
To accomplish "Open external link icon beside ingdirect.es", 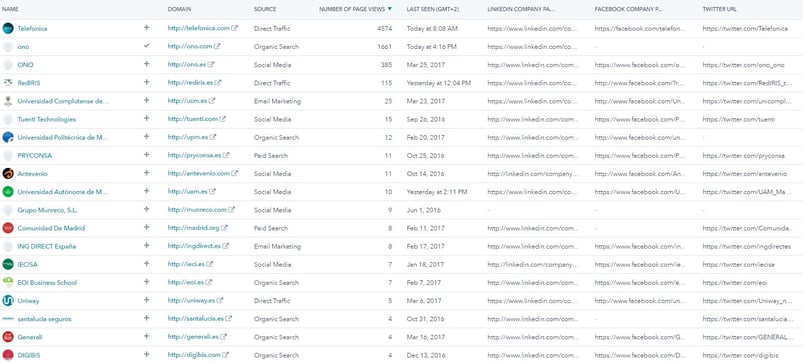I will [x=226, y=246].
